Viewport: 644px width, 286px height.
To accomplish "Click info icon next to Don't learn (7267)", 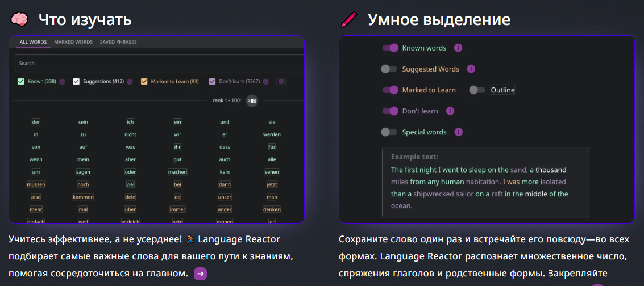I will (266, 82).
